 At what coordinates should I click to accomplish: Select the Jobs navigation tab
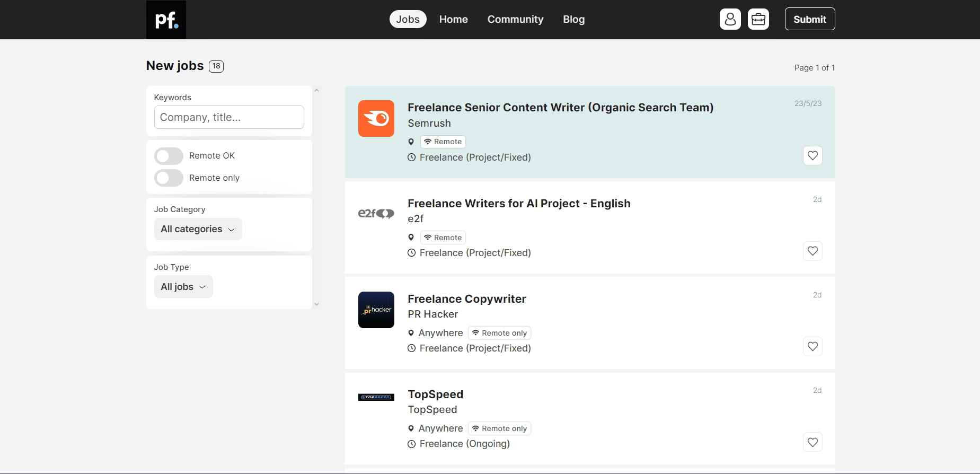coord(408,19)
